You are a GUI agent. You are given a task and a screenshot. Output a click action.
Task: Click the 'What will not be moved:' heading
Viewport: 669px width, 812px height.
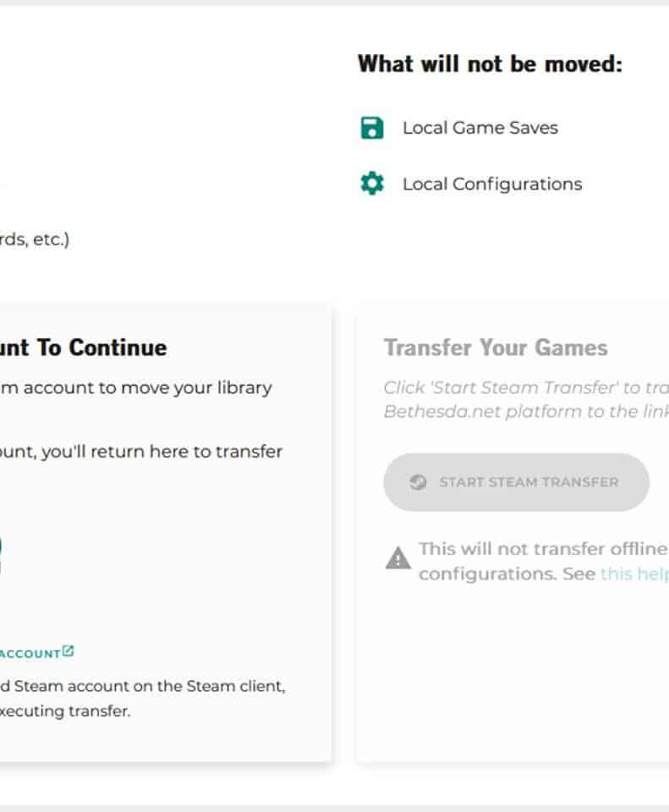click(x=490, y=64)
